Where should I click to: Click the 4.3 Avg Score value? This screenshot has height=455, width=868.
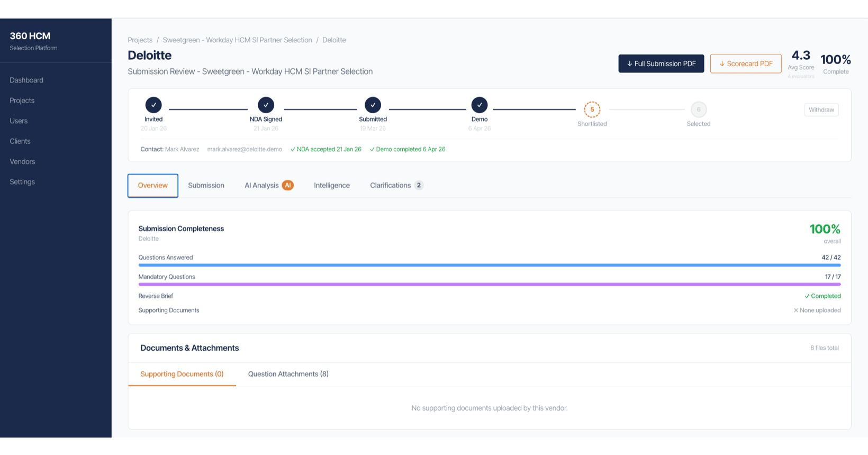[801, 56]
